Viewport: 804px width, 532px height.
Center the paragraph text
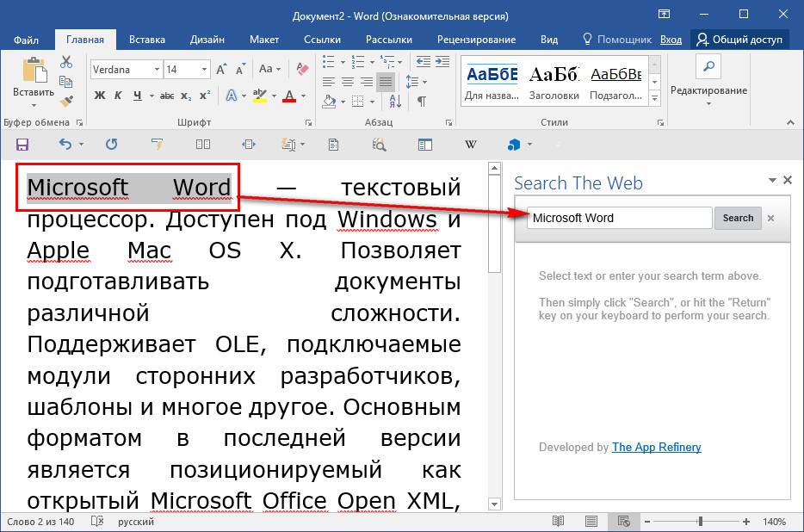tap(348, 82)
